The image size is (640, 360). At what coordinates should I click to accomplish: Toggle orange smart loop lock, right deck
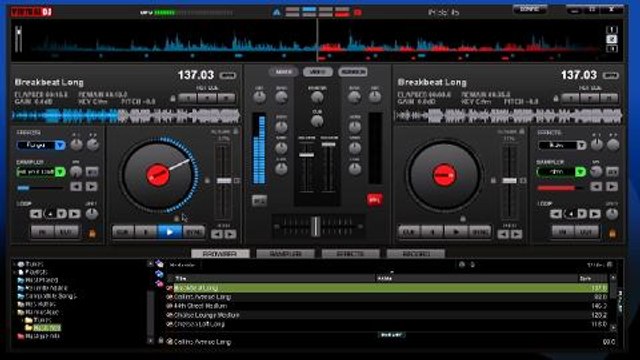pyautogui.click(x=612, y=233)
